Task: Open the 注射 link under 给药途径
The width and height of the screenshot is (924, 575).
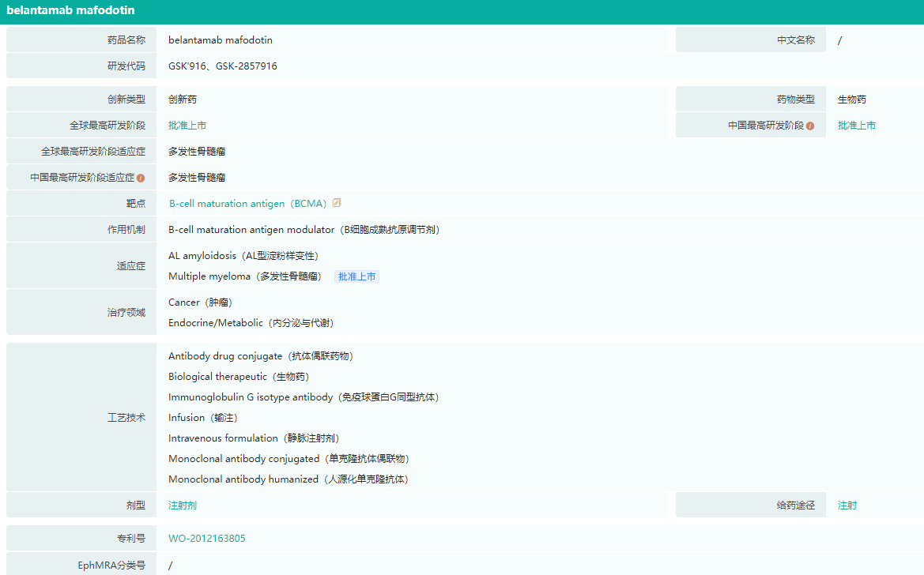Action: point(847,505)
